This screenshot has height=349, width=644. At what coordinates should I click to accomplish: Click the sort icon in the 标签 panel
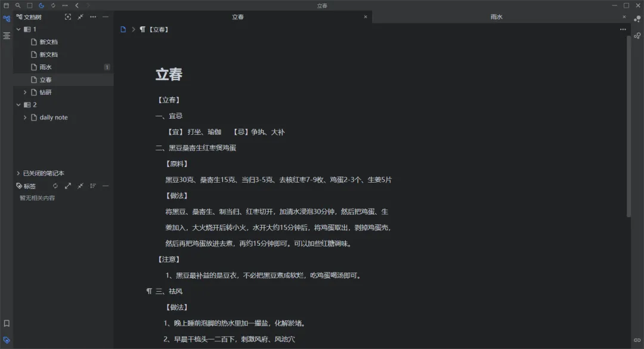[x=92, y=186]
